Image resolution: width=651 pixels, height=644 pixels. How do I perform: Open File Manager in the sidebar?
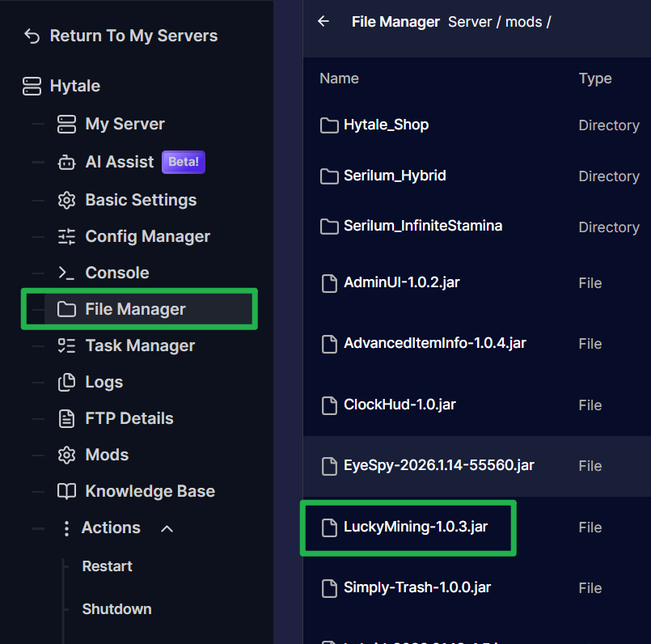tap(135, 309)
